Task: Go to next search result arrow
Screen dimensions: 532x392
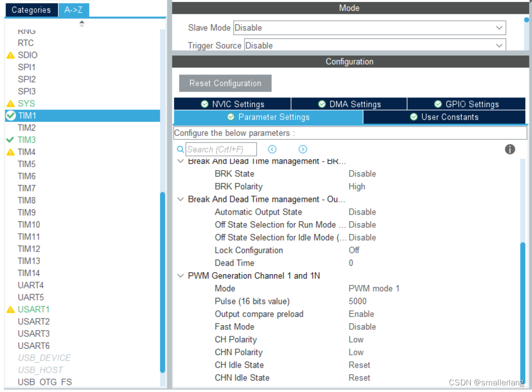Action: click(302, 149)
